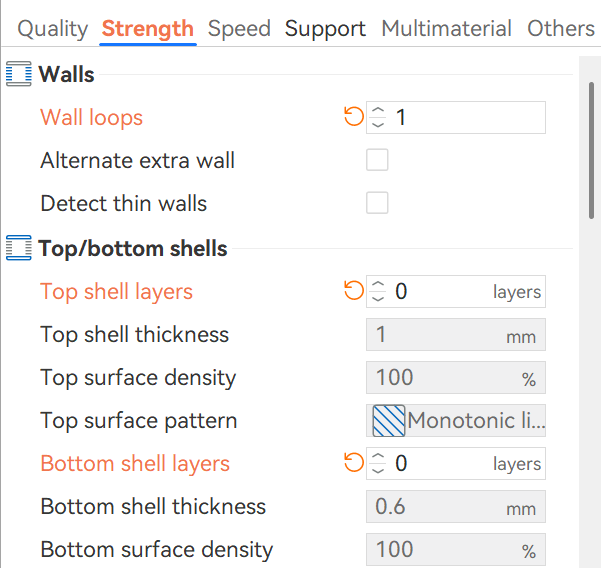Reset the Wall loops value
The width and height of the screenshot is (601, 568).
(x=353, y=118)
